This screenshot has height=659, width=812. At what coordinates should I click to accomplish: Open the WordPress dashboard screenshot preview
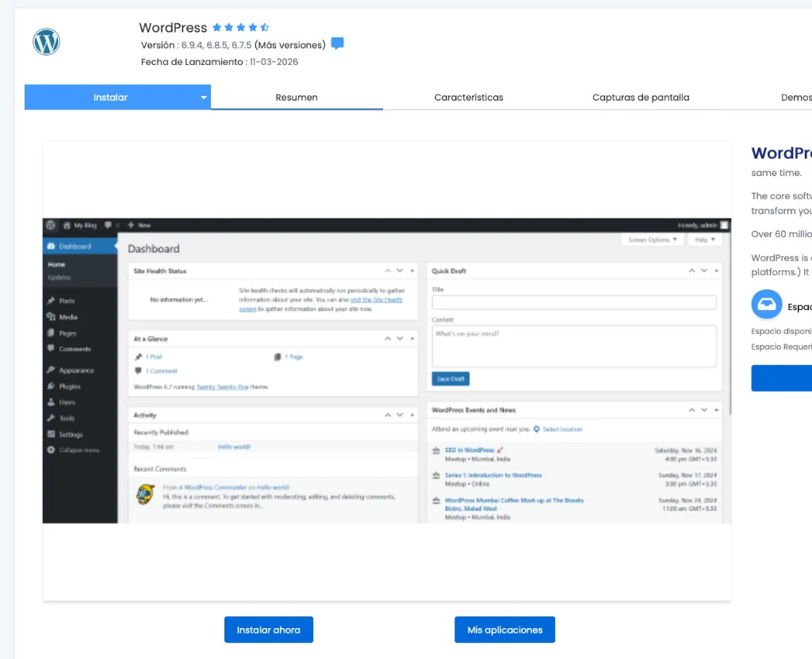click(387, 370)
